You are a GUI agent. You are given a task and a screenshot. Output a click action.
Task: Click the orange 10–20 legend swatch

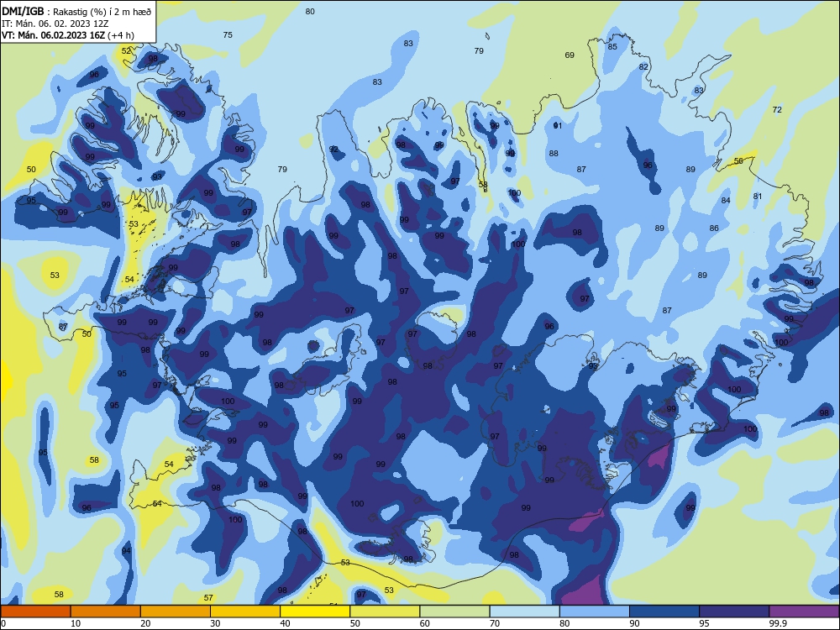106,612
